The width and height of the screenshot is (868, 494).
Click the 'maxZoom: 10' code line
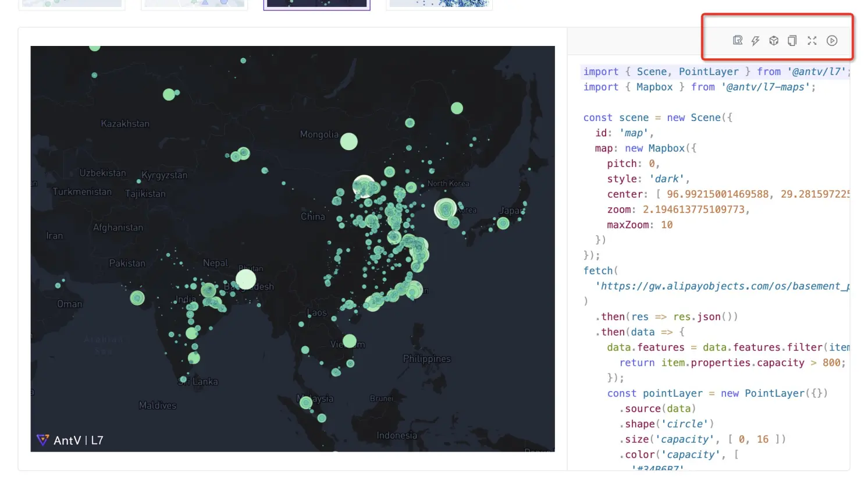tap(639, 225)
